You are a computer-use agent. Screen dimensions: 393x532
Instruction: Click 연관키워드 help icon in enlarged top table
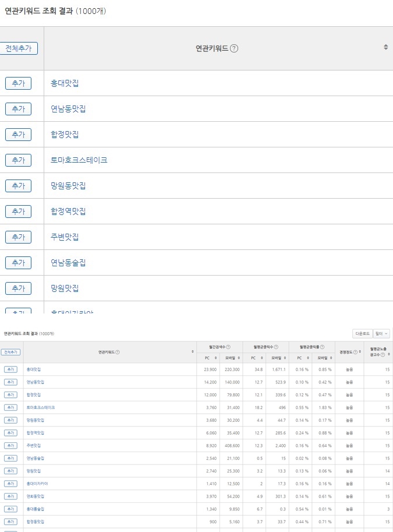pyautogui.click(x=234, y=48)
